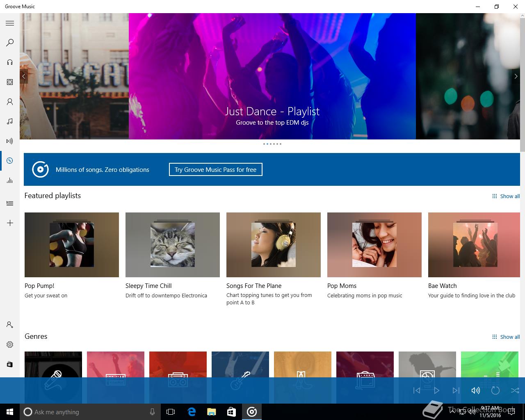Open Playlists list icon in sidebar

(10, 203)
